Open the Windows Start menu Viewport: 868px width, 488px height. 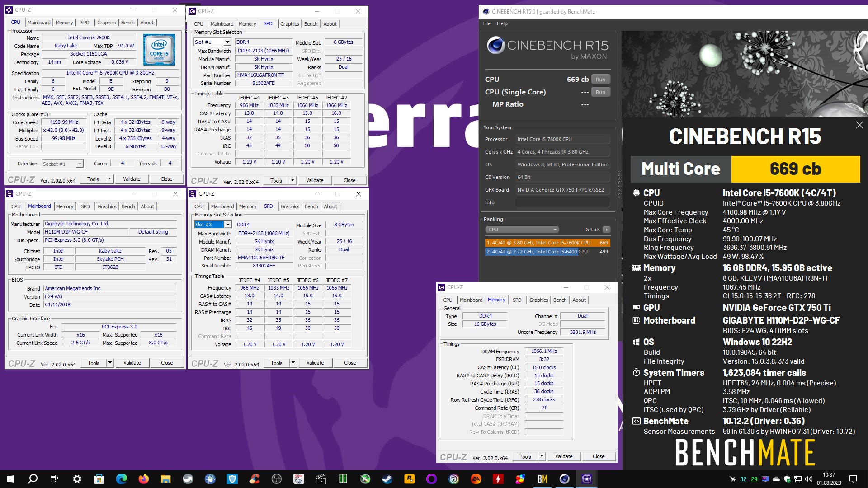[x=11, y=479]
